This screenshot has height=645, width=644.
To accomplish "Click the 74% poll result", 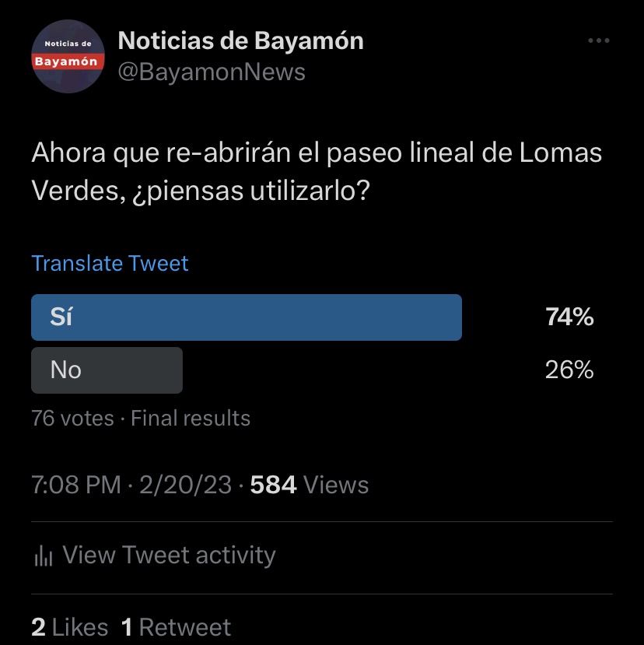I will (569, 317).
